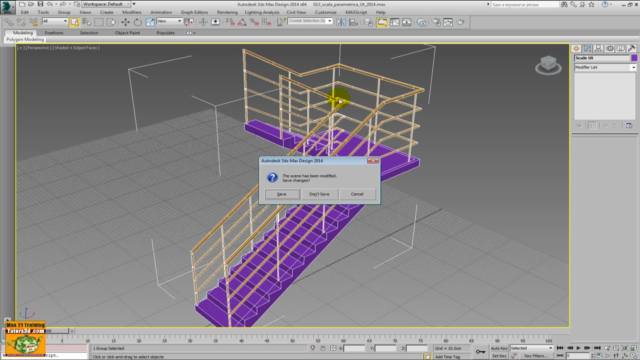640x360 pixels.
Task: Open the Graph Editors menu
Action: (194, 12)
